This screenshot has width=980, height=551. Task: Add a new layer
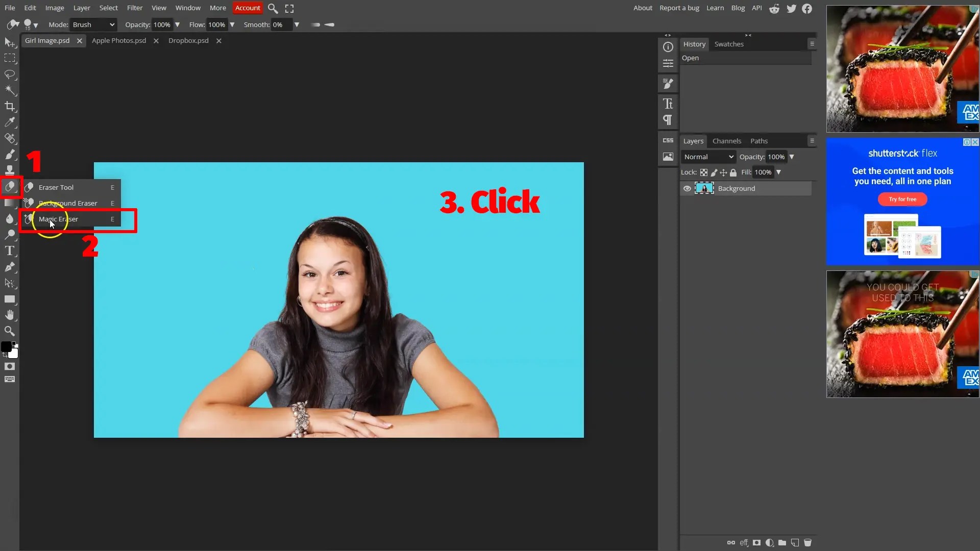[x=795, y=543]
